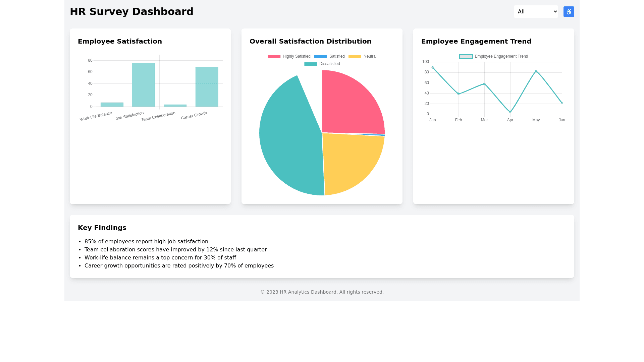Image resolution: width=644 pixels, height=362 pixels.
Task: Click the May peak on the trend line
Action: point(536,71)
